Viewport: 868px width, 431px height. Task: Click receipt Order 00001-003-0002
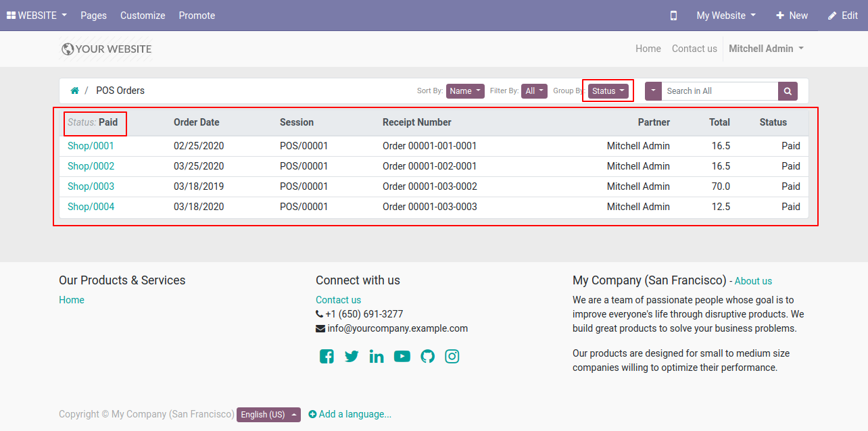tap(430, 186)
